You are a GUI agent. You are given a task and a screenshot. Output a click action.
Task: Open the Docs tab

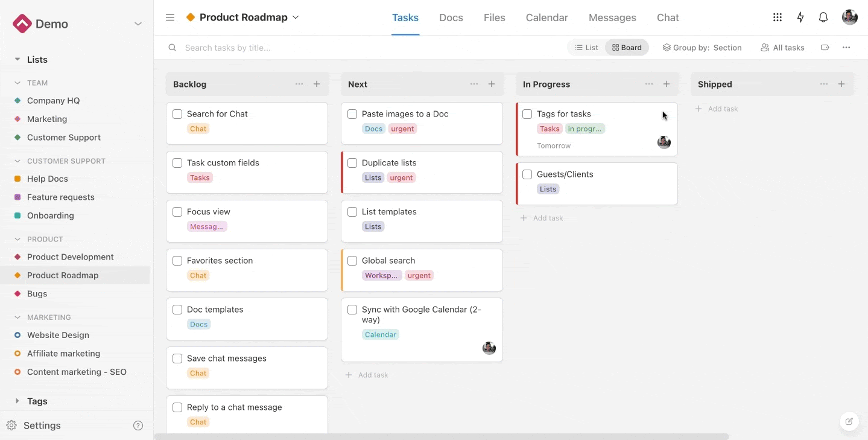(x=451, y=18)
